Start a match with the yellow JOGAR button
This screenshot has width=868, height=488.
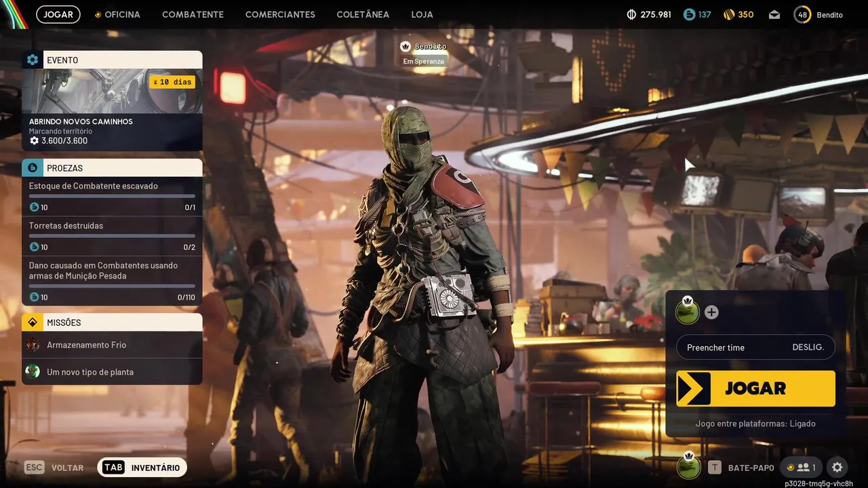click(755, 388)
